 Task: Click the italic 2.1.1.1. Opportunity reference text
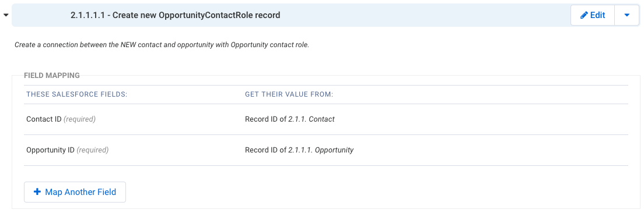(321, 150)
